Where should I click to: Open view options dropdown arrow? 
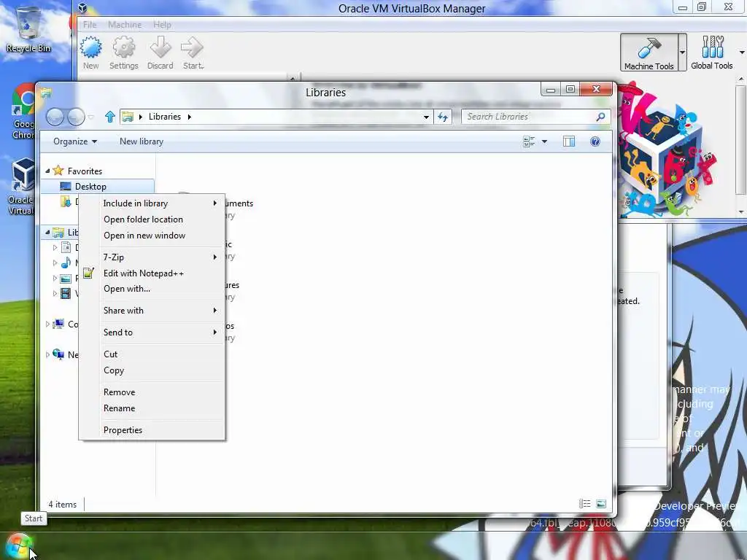click(544, 141)
